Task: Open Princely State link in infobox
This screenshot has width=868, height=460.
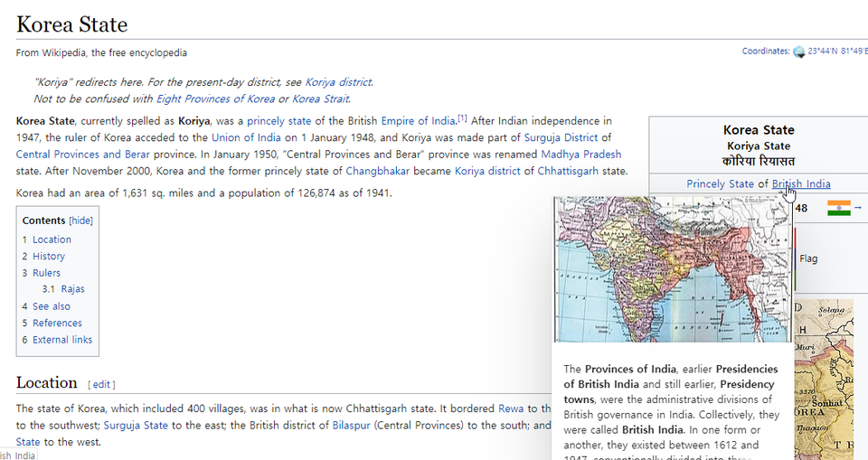Action: 720,183
